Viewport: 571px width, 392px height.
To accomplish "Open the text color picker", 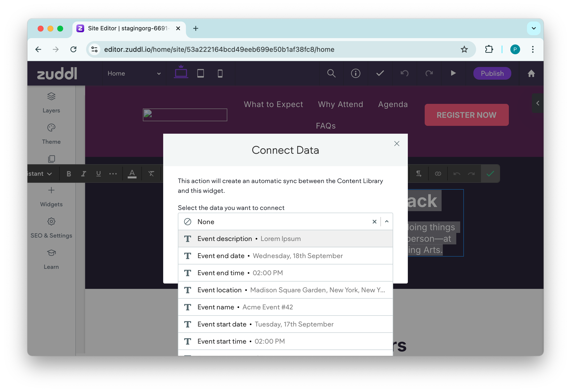I will pos(132,174).
